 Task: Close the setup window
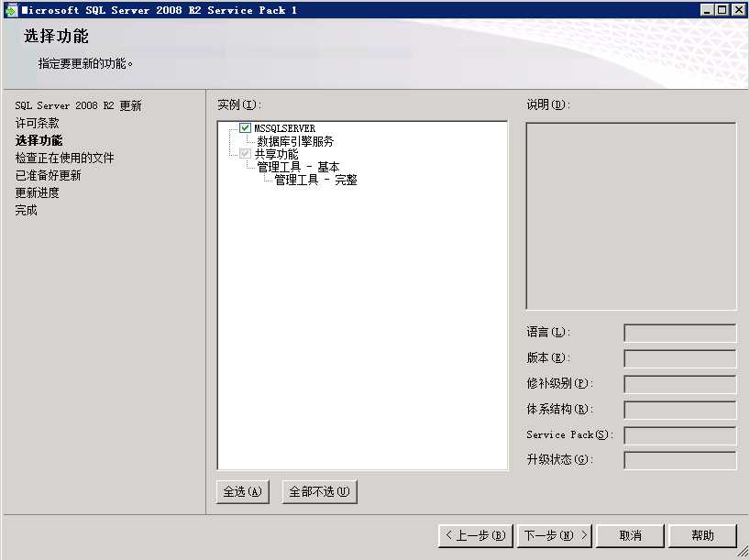tap(738, 10)
